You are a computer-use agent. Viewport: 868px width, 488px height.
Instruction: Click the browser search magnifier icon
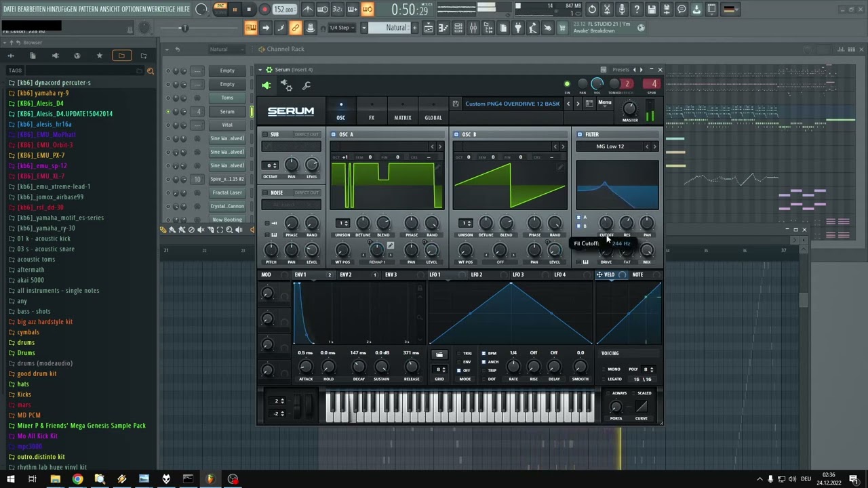(x=151, y=70)
